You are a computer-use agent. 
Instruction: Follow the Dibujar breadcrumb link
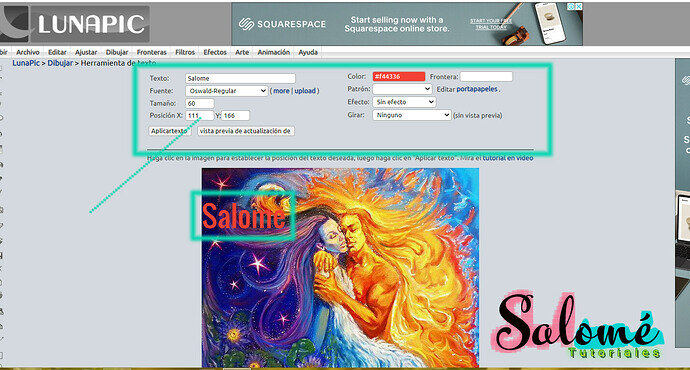pos(60,63)
